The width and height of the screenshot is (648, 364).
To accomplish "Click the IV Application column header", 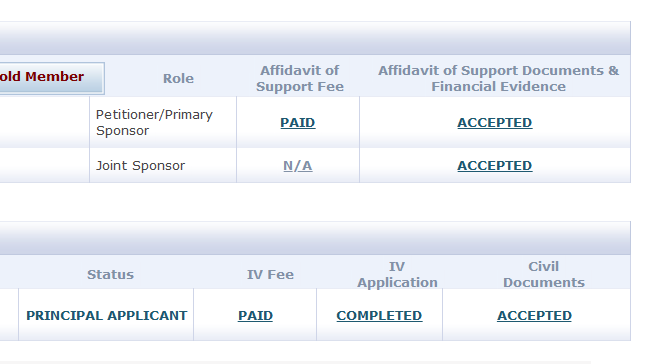I will tap(397, 275).
